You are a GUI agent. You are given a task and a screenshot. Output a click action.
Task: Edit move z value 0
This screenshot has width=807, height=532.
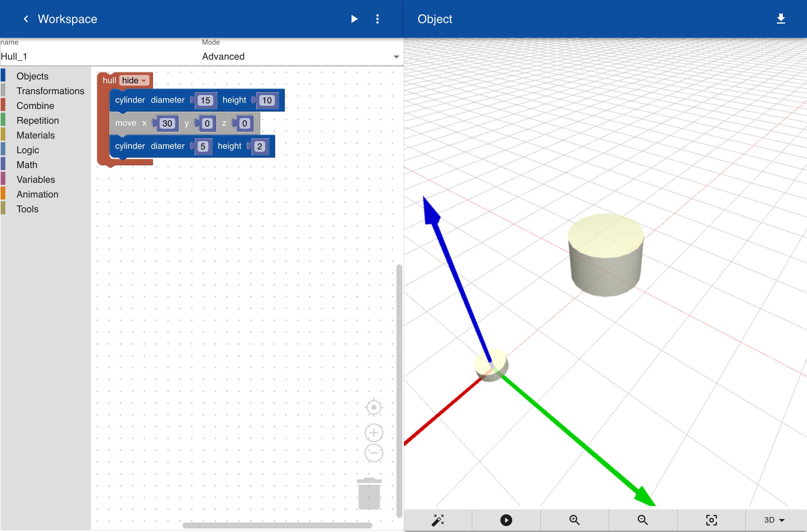coord(245,123)
